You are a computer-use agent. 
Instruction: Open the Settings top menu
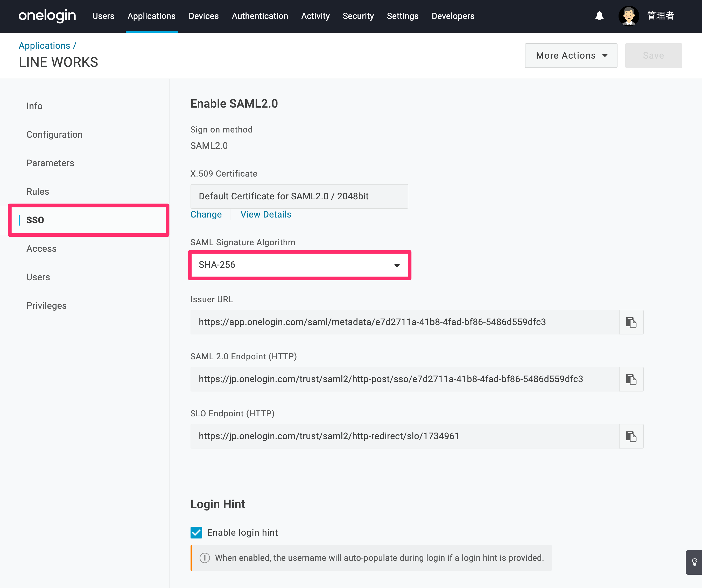coord(403,16)
